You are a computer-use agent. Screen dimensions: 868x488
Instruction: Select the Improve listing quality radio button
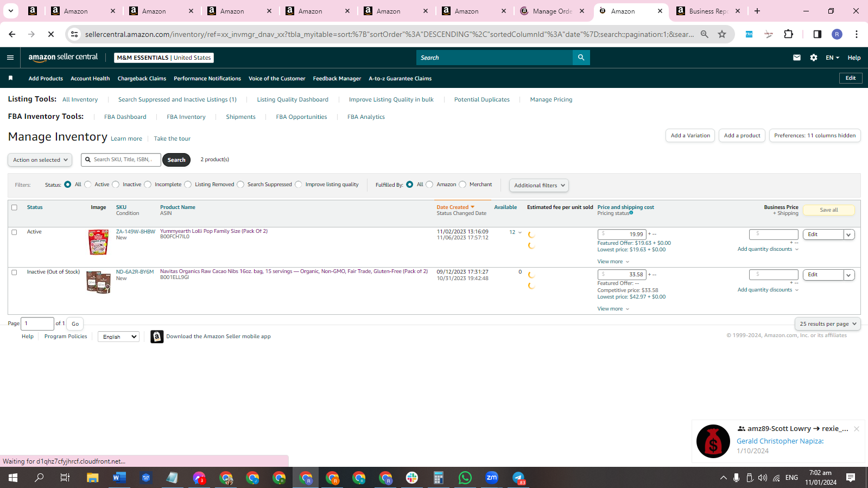click(x=299, y=185)
